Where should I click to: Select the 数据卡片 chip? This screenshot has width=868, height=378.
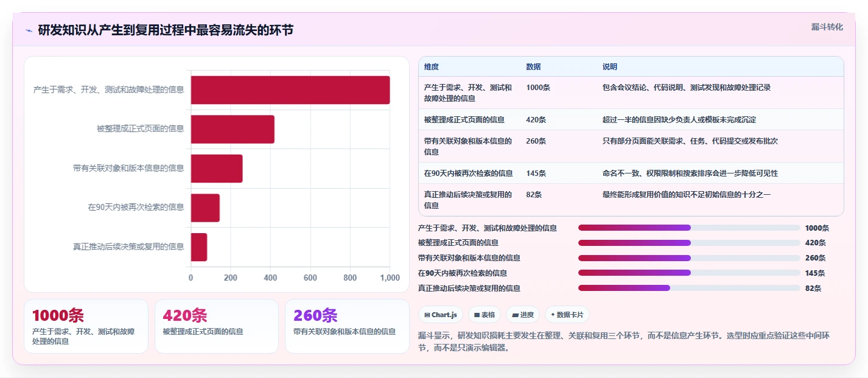click(567, 315)
